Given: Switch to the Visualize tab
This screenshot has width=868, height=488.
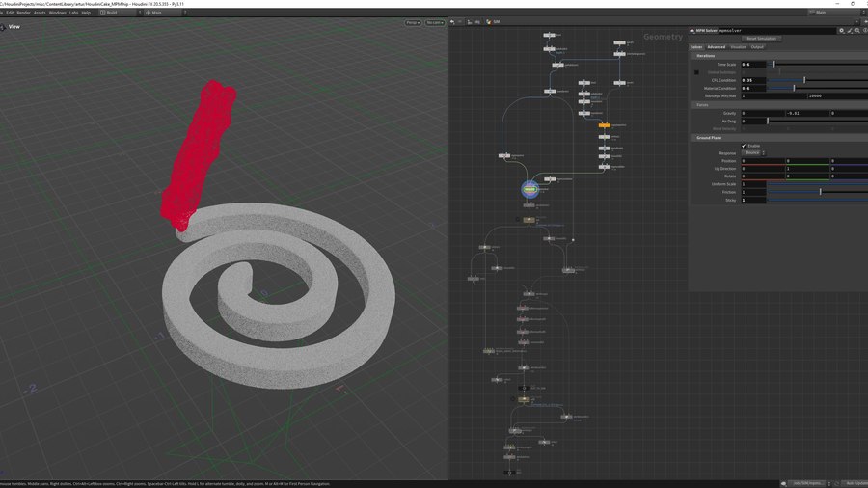Looking at the screenshot, I should 738,46.
